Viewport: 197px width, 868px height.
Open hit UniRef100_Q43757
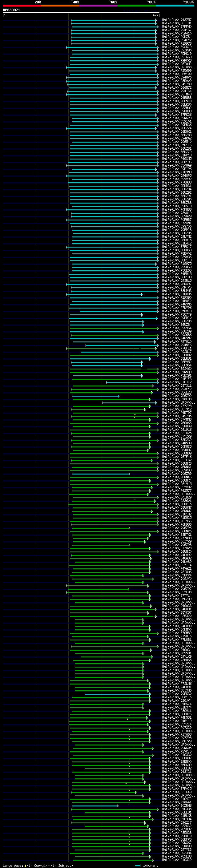[177, 20]
